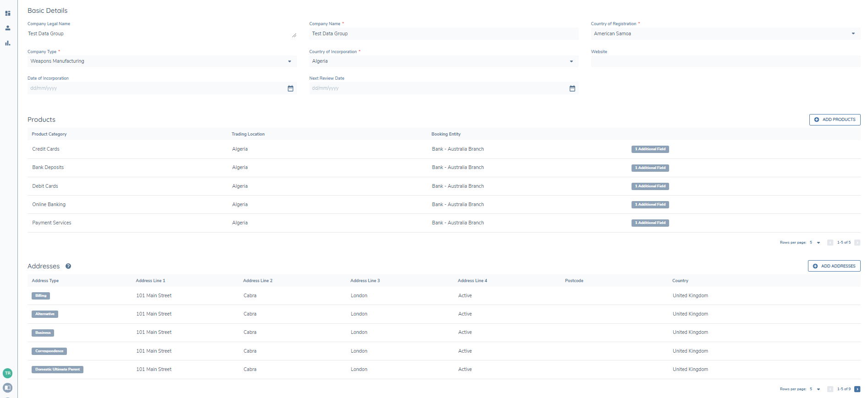
Task: Click the TR user avatar
Action: click(8, 373)
